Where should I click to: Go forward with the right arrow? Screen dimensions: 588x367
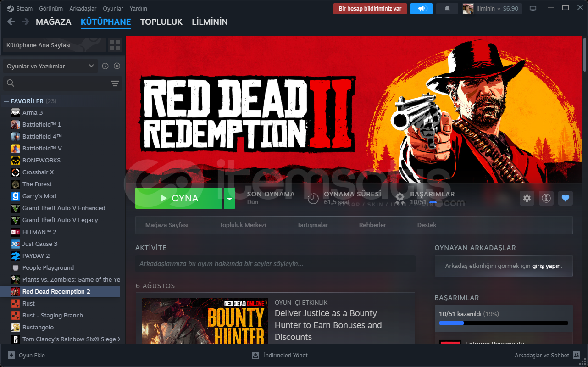pos(26,22)
